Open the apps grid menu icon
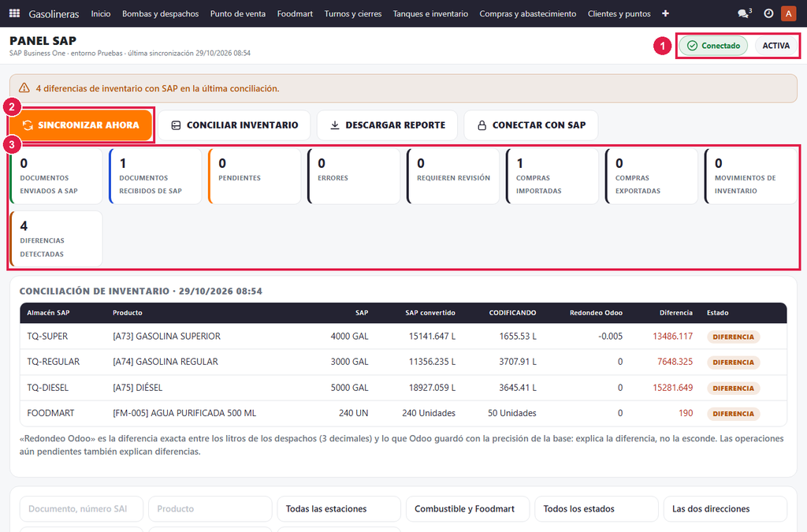 tap(14, 13)
